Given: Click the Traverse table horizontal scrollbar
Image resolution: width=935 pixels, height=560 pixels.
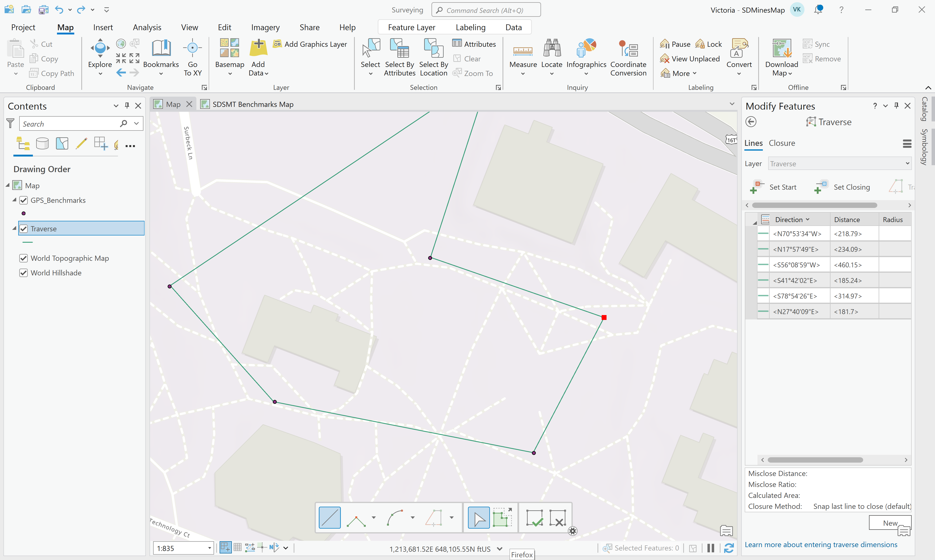Looking at the screenshot, I should coord(815,460).
